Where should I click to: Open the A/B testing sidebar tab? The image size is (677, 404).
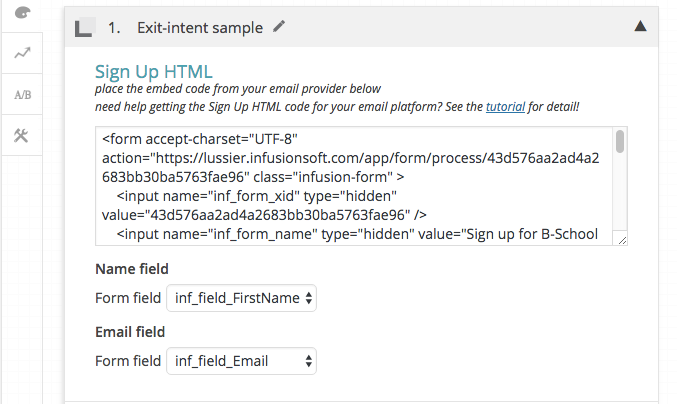(21, 95)
